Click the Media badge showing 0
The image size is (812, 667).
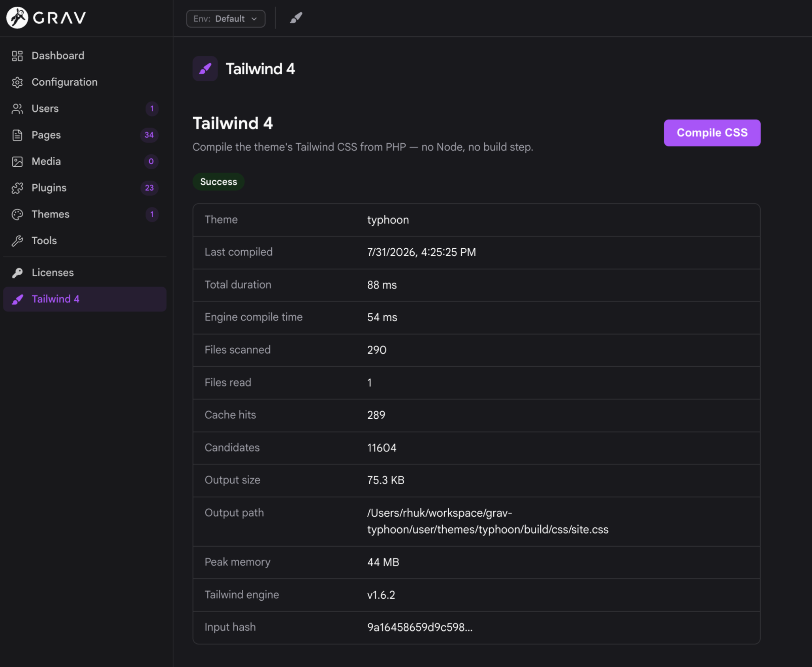point(151,161)
